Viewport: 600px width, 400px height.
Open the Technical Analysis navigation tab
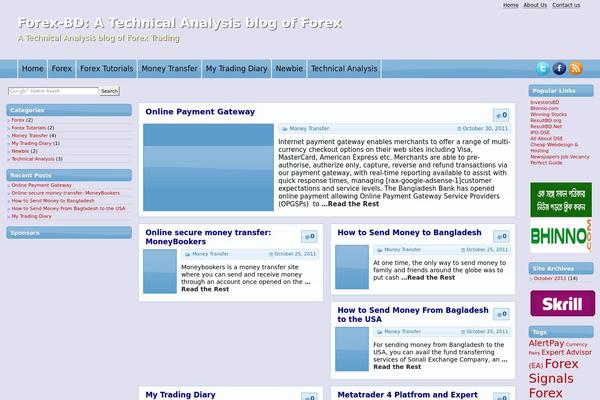tap(344, 69)
